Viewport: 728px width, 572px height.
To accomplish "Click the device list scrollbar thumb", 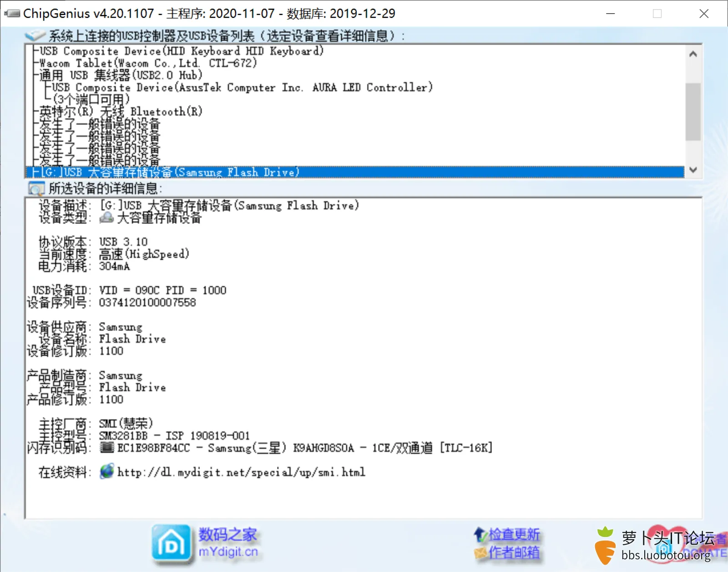I will tap(693, 111).
